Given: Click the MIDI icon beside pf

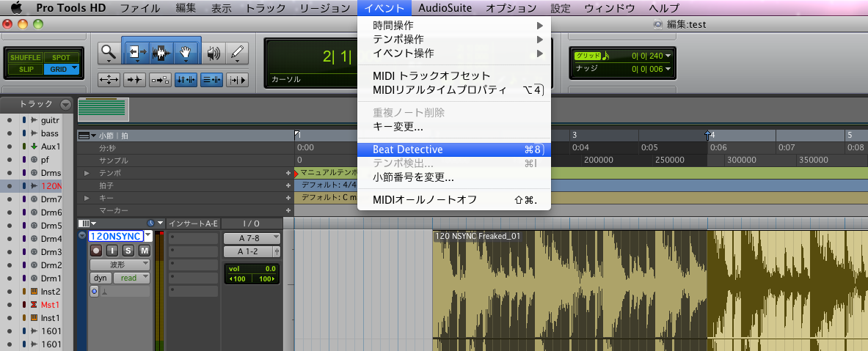Looking at the screenshot, I should (34, 160).
